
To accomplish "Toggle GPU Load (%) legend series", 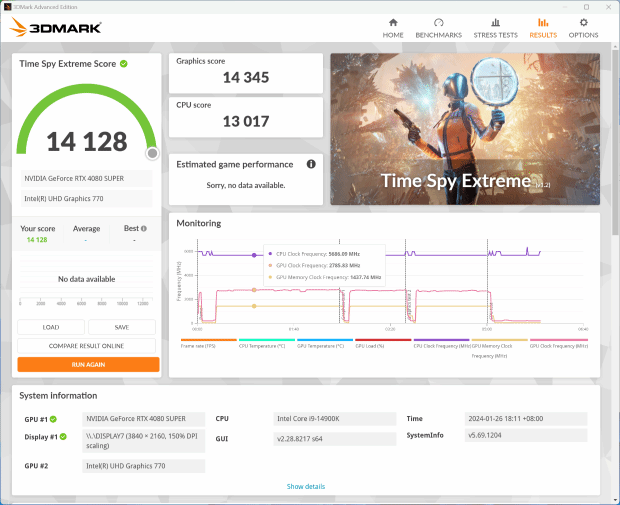I will click(383, 343).
